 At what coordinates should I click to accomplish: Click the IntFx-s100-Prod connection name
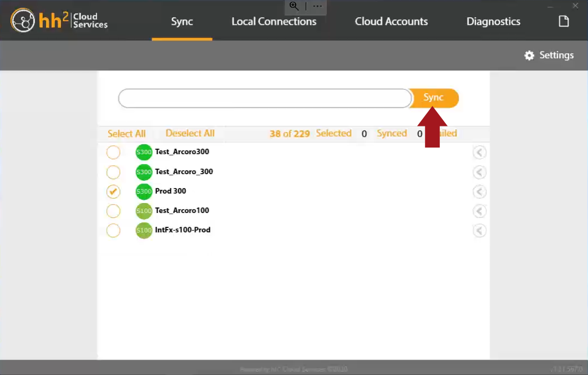pos(183,230)
